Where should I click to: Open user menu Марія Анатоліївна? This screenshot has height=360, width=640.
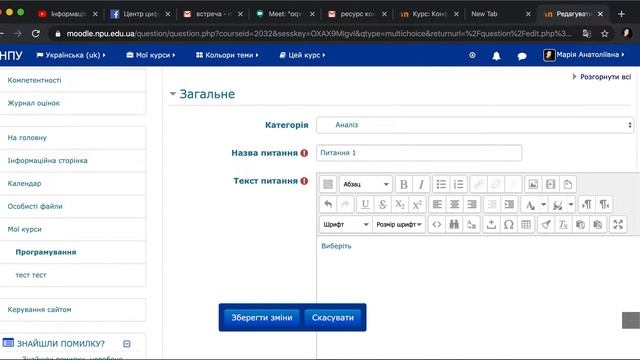pos(584,55)
